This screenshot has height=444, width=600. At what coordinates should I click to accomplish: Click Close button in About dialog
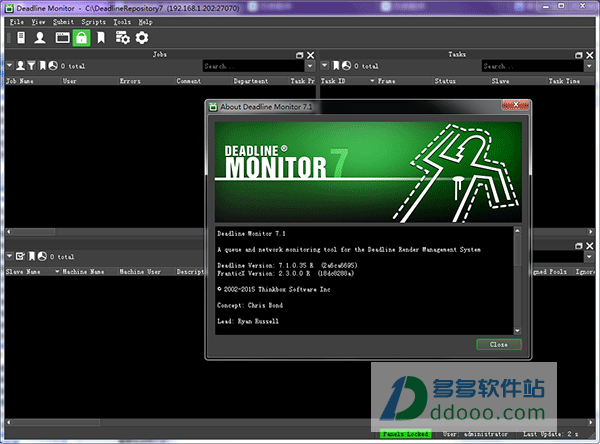[499, 344]
